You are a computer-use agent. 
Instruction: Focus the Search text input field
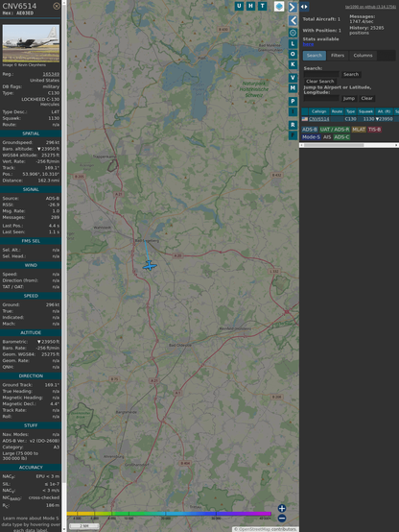(x=321, y=74)
